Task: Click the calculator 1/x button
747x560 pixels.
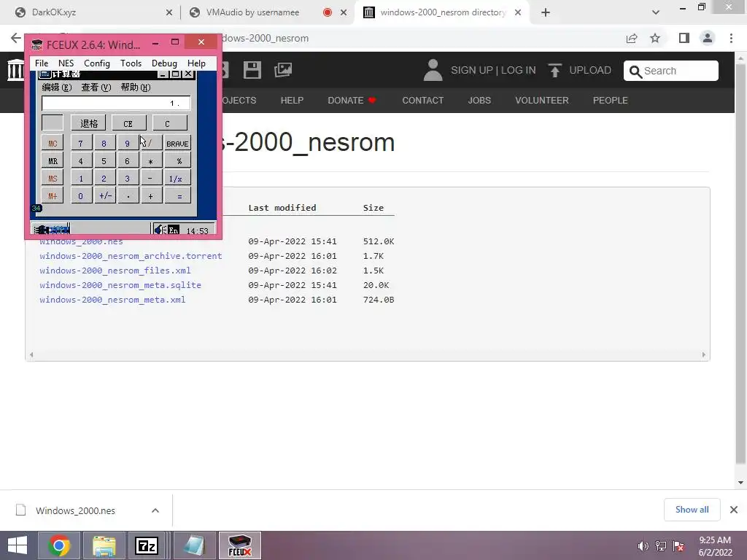Action: pos(178,179)
